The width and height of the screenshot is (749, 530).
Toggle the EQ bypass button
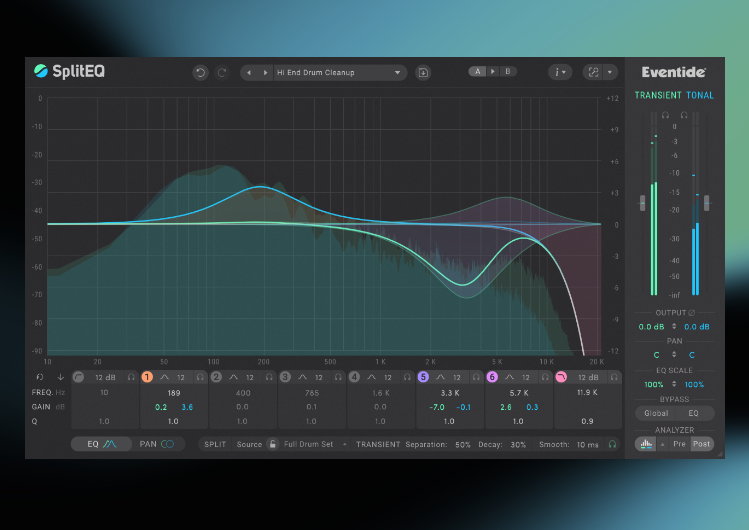694,413
